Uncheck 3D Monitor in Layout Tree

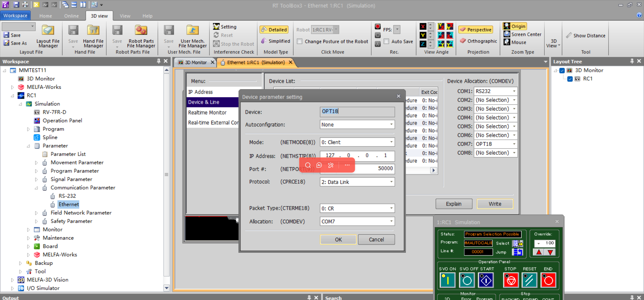click(x=562, y=70)
